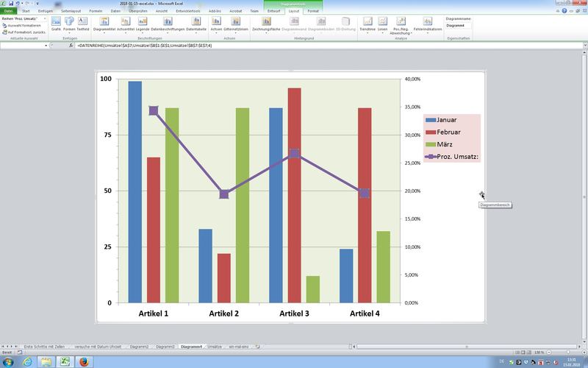The height and width of the screenshot is (368, 588).
Task: Select the Januar legend entry
Action: click(441, 120)
